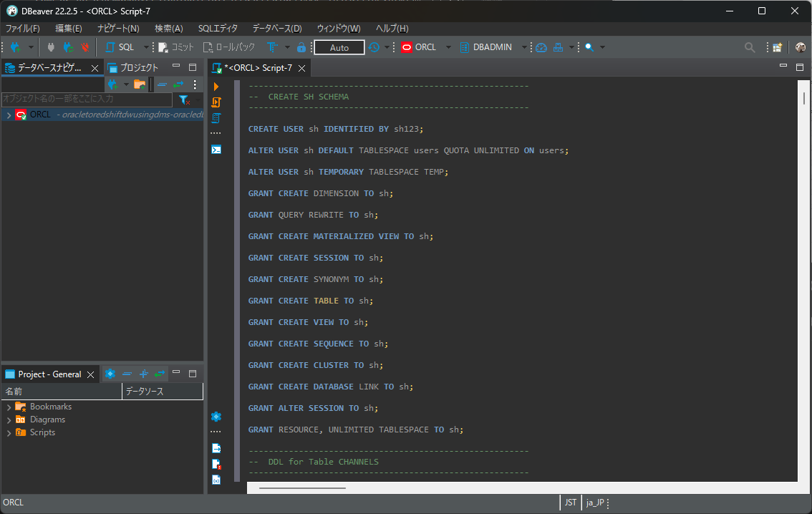Click the DBeaver perspective beaver icon
This screenshot has width=812, height=514.
[x=800, y=47]
